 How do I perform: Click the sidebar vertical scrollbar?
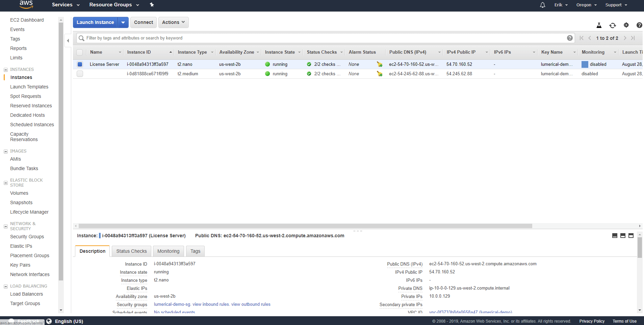(x=61, y=152)
